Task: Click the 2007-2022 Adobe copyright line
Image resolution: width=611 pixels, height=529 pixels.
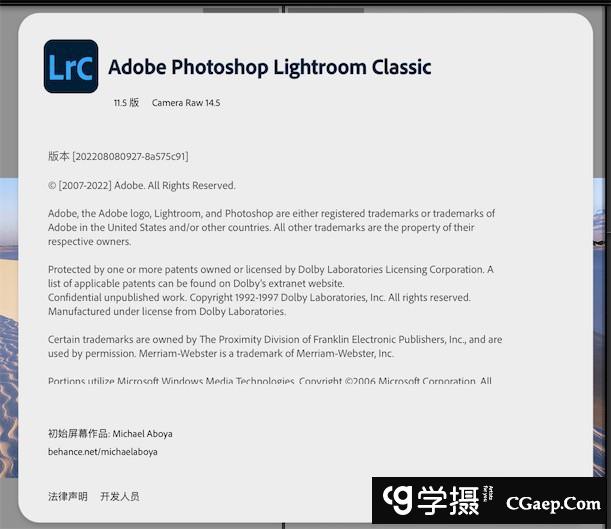Action: point(142,185)
